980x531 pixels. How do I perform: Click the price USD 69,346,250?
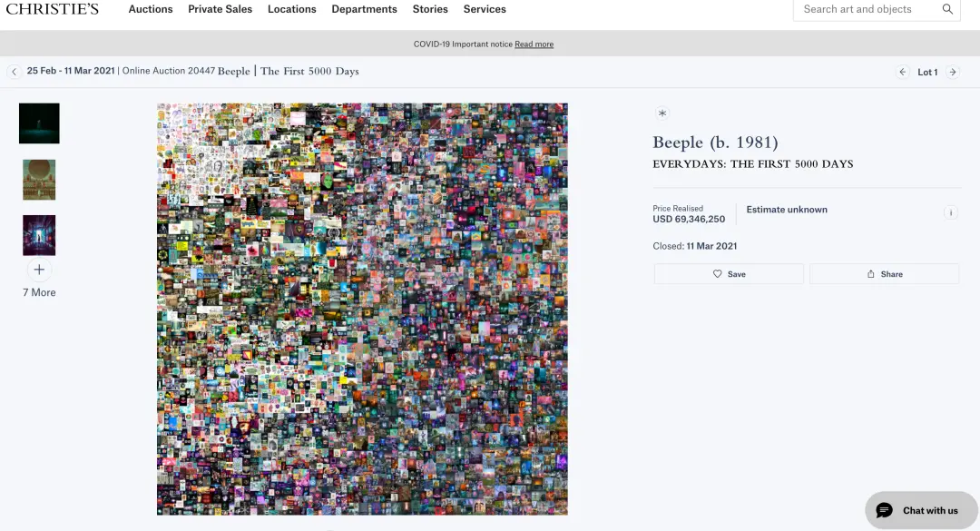(x=689, y=220)
